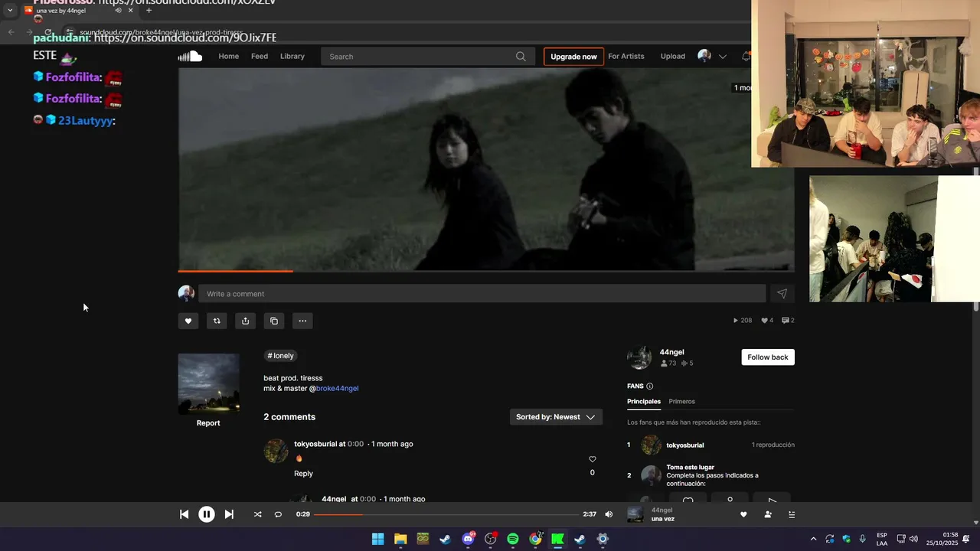Image resolution: width=980 pixels, height=551 pixels.
Task: Open Chrome from the taskbar
Action: tap(535, 539)
